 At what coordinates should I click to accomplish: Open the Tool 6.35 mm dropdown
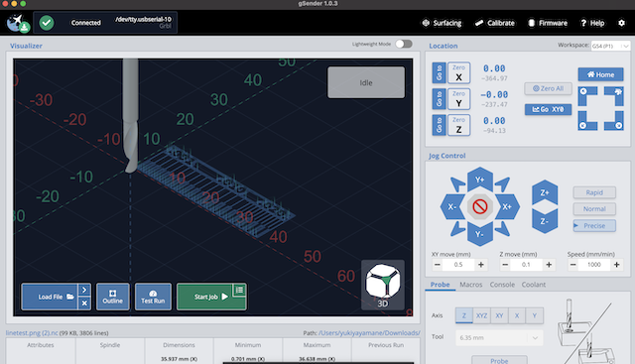click(x=499, y=337)
